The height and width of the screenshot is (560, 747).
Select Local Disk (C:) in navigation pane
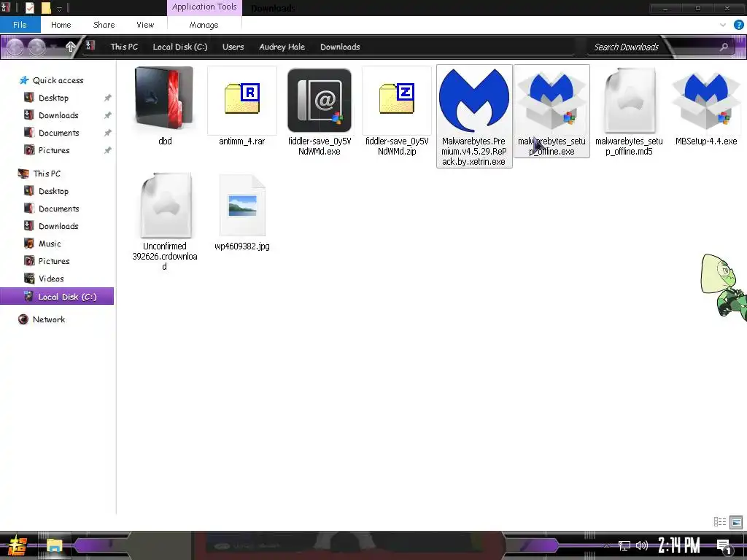(57, 296)
